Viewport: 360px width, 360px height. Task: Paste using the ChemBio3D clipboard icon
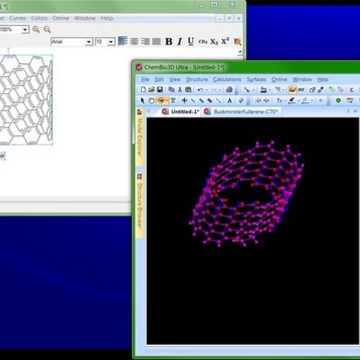[188, 89]
